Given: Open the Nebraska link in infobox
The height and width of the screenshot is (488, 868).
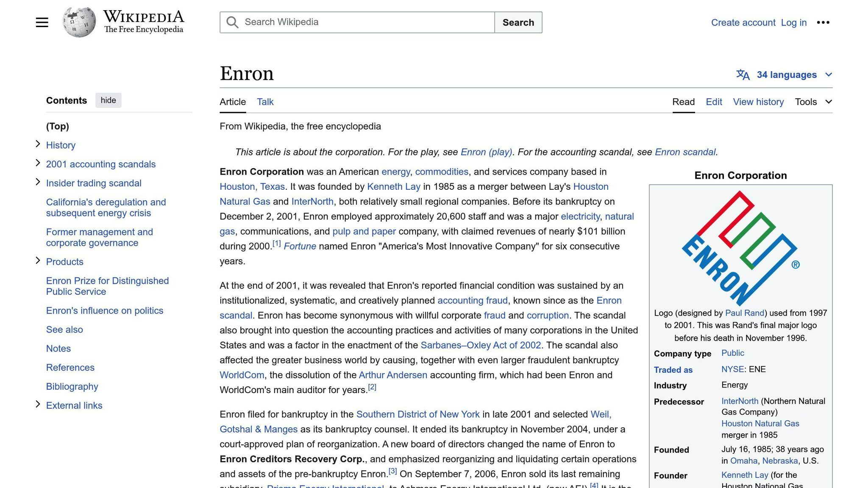Looking at the screenshot, I should pyautogui.click(x=780, y=461).
